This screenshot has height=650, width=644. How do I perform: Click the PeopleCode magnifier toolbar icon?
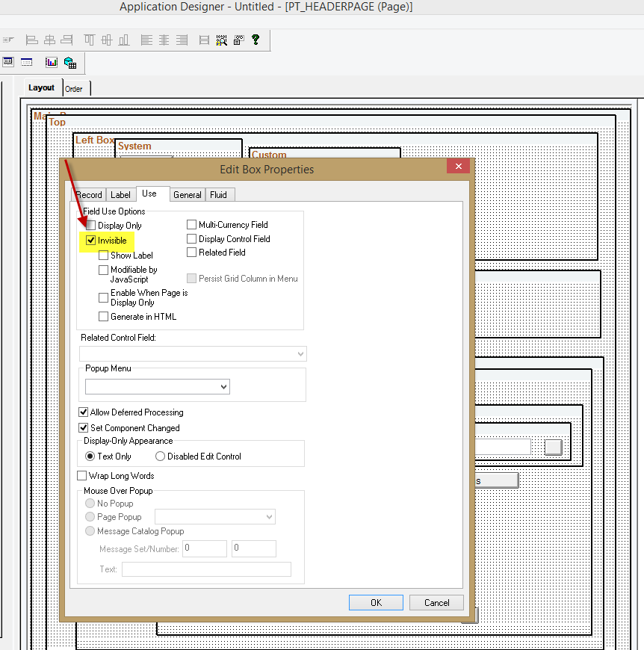(222, 40)
